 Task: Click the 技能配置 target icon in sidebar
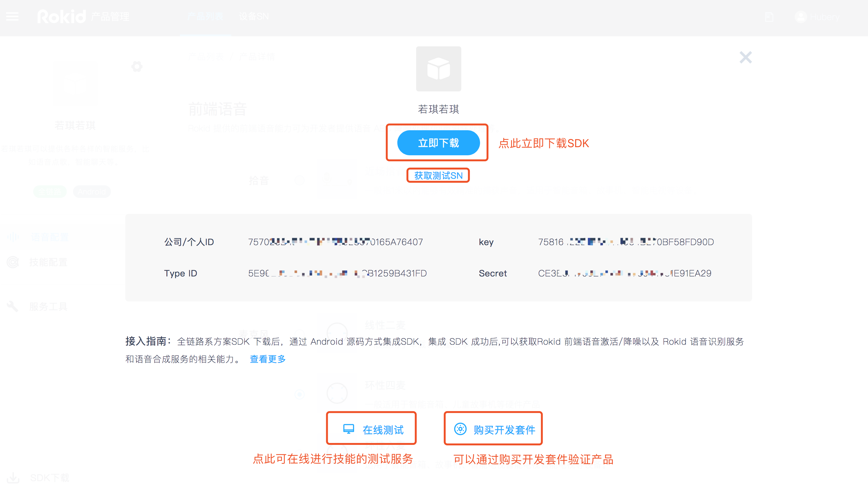click(13, 262)
